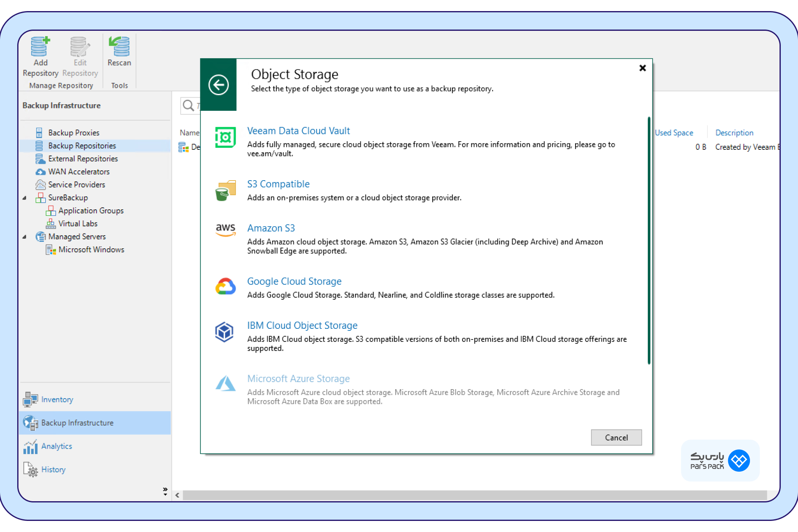Click the dialog's vertical scrollbar
Viewport: 798px width, 532px height.
[x=649, y=241]
